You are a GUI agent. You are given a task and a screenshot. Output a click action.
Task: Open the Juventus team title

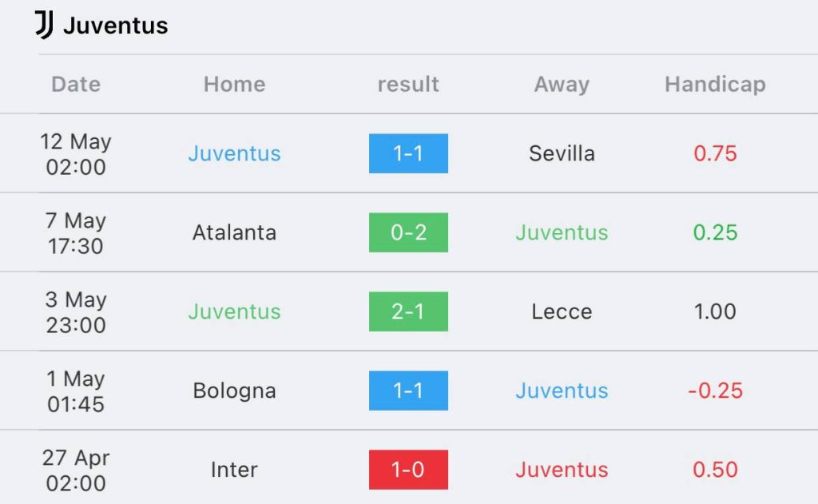115,26
